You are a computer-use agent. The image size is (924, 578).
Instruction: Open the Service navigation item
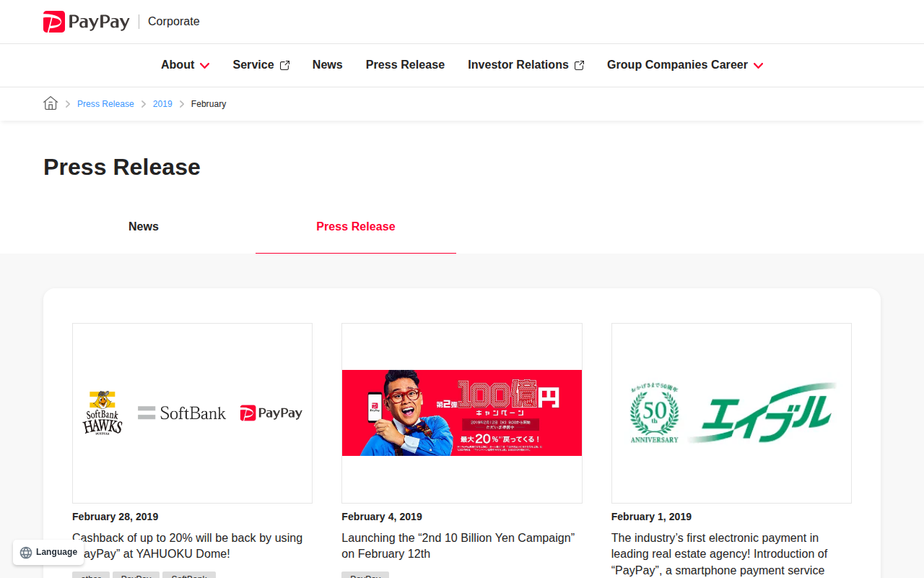(253, 65)
